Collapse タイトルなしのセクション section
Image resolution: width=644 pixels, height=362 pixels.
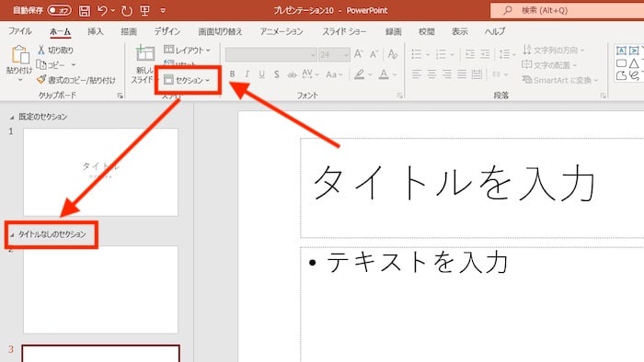tap(12, 235)
